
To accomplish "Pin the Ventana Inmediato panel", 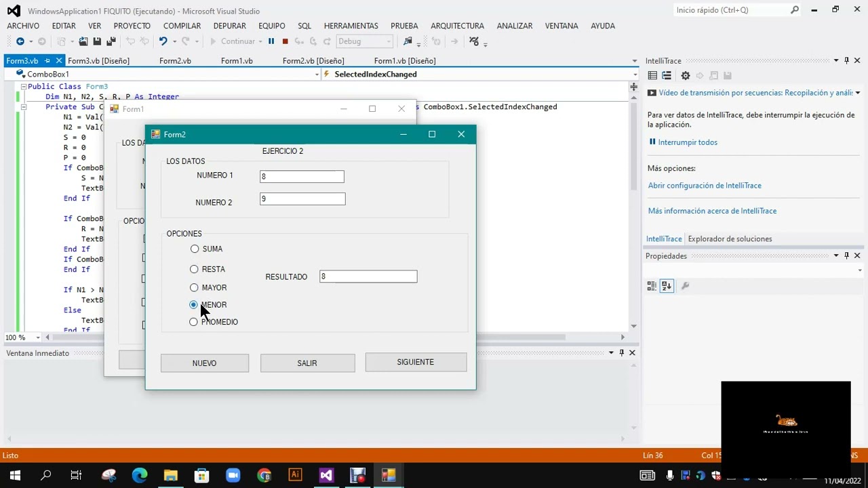I will (621, 352).
